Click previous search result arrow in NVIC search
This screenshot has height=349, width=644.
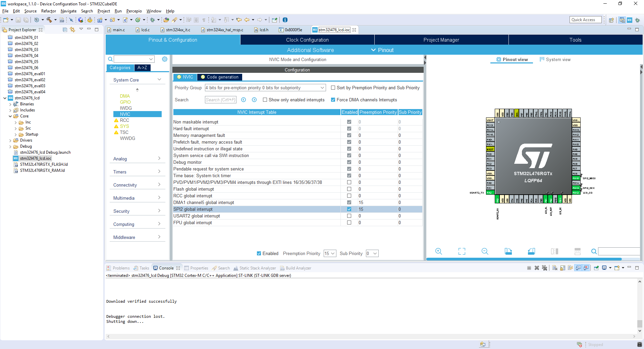(244, 100)
